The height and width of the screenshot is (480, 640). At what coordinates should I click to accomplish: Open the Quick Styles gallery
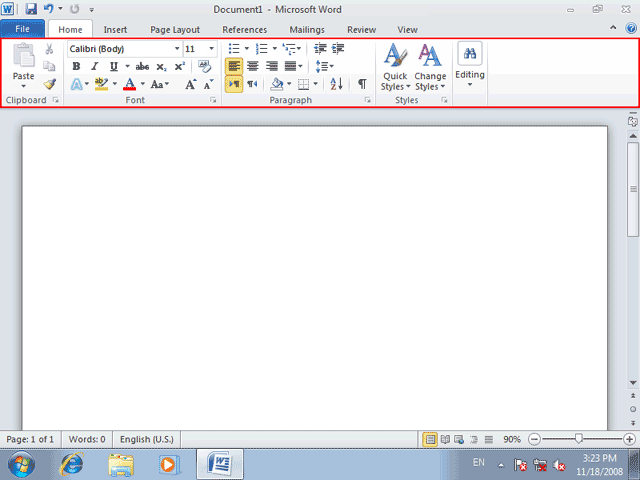point(395,67)
